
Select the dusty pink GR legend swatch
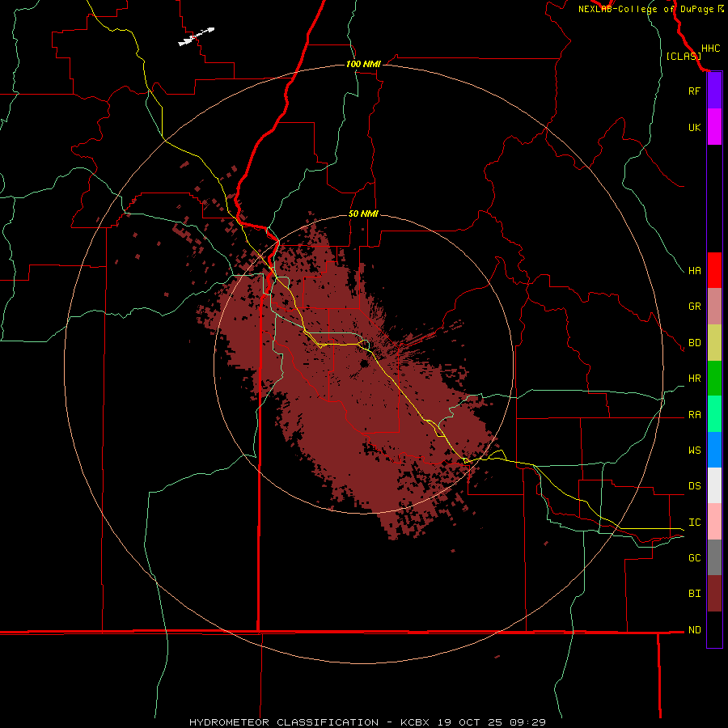coord(714,307)
